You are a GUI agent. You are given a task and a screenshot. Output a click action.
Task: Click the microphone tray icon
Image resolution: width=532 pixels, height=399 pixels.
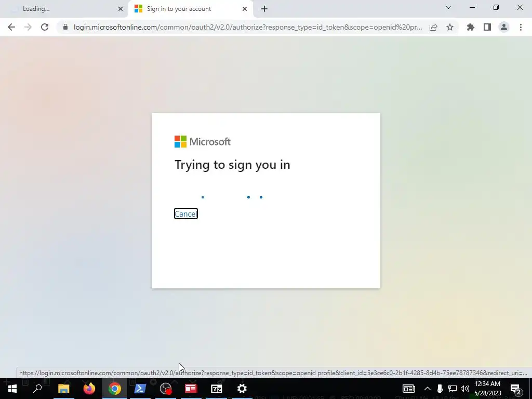click(440, 389)
